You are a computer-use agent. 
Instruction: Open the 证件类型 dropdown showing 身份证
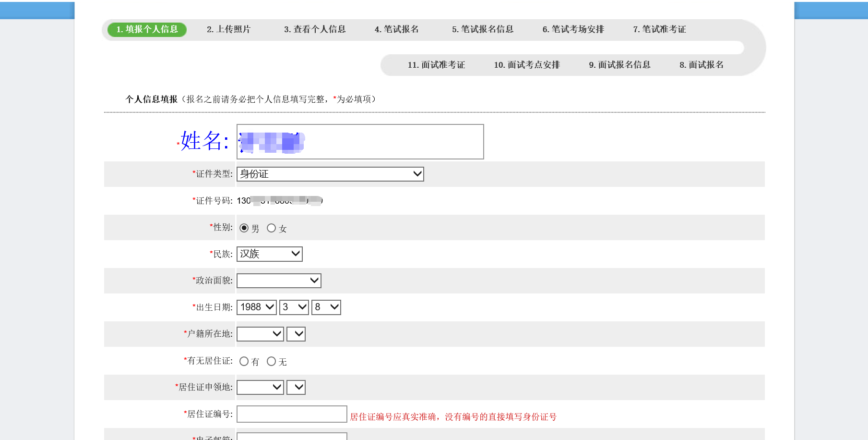click(x=330, y=174)
